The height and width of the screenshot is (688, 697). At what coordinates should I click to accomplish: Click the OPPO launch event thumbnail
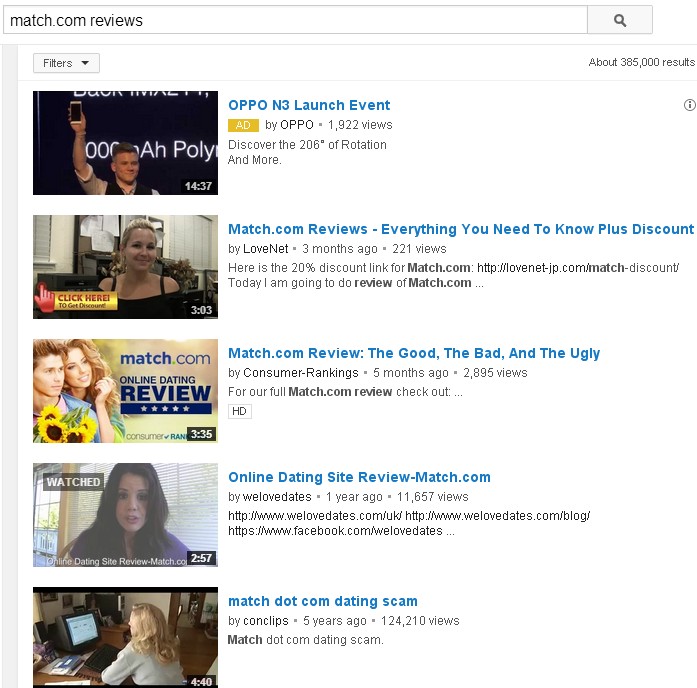[125, 143]
